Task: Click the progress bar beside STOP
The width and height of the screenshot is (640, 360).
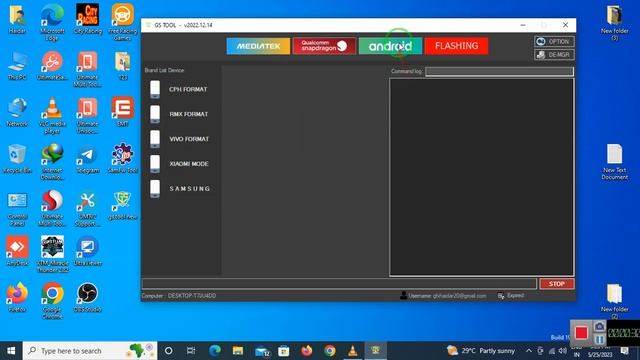Action: 339,284
